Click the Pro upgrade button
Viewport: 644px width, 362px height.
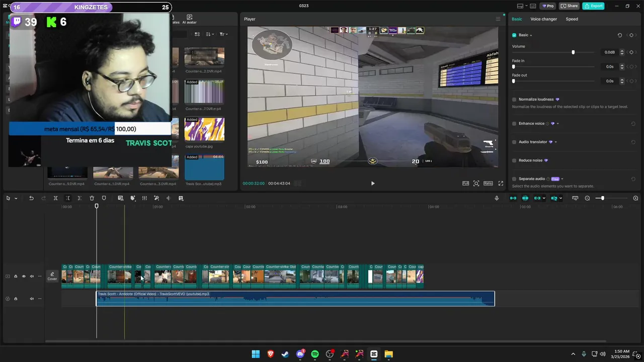[x=547, y=6]
